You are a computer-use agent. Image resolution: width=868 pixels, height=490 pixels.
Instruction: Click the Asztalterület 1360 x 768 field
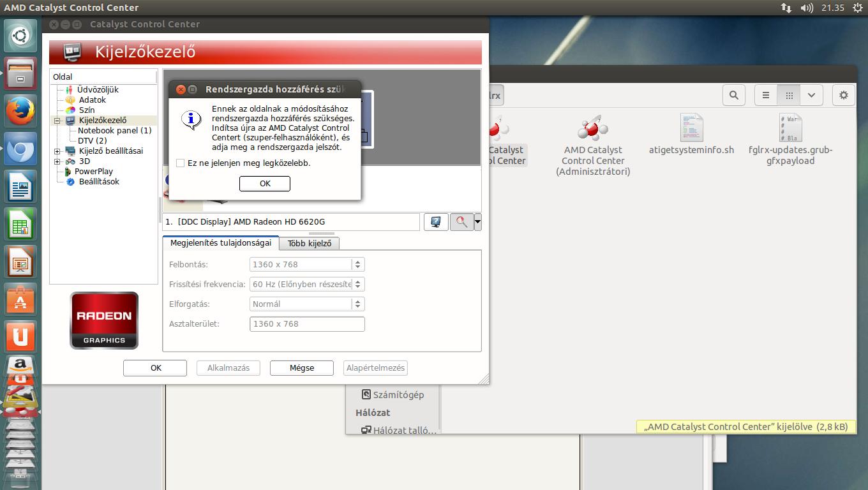tap(307, 323)
